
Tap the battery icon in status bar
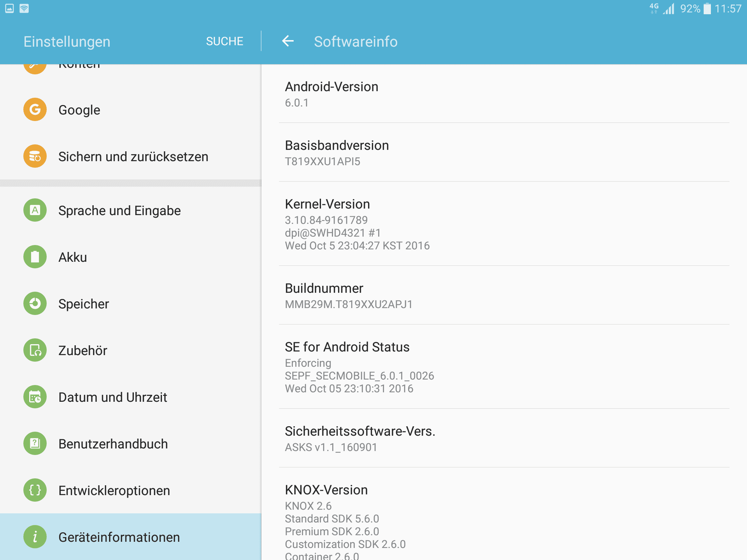[707, 9]
